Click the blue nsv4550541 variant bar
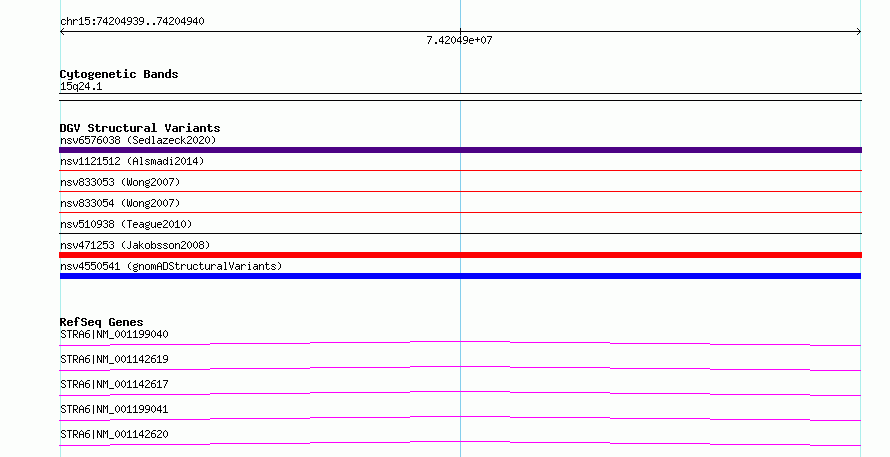This screenshot has width=890, height=457. (x=460, y=276)
